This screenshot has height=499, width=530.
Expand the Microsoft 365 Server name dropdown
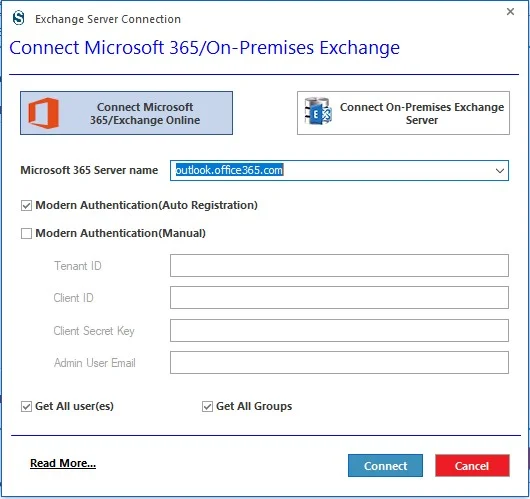coord(500,171)
